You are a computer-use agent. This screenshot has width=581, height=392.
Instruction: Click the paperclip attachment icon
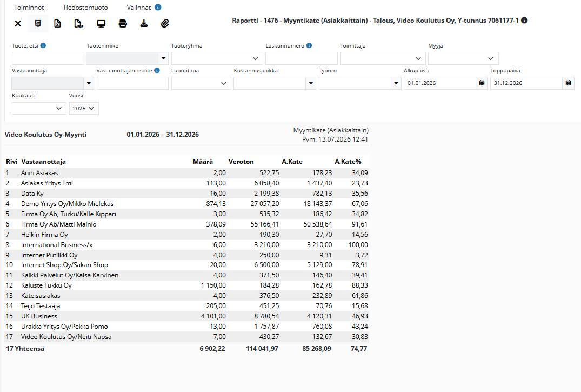pos(165,24)
